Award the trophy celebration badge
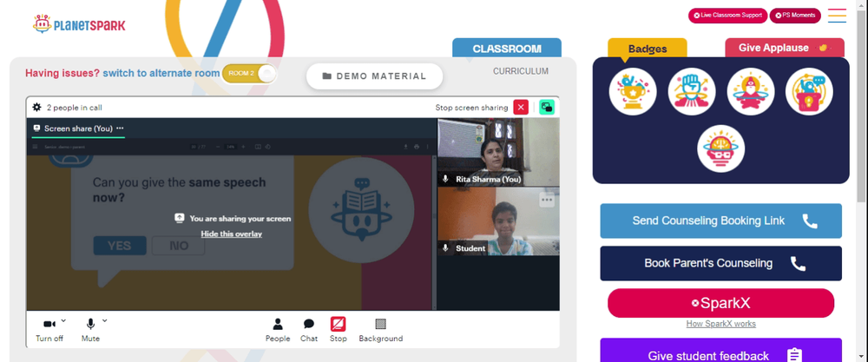 633,92
